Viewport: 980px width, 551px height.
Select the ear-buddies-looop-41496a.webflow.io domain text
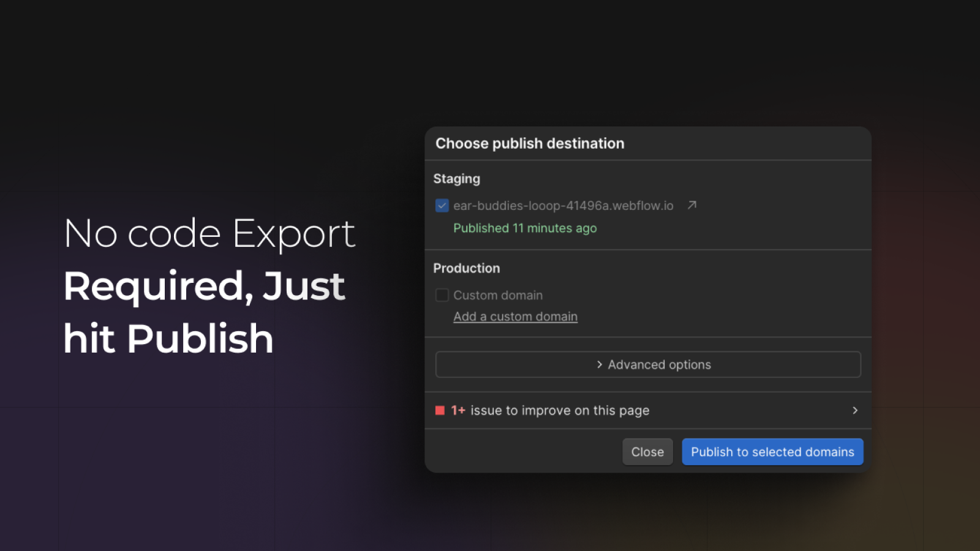tap(563, 206)
